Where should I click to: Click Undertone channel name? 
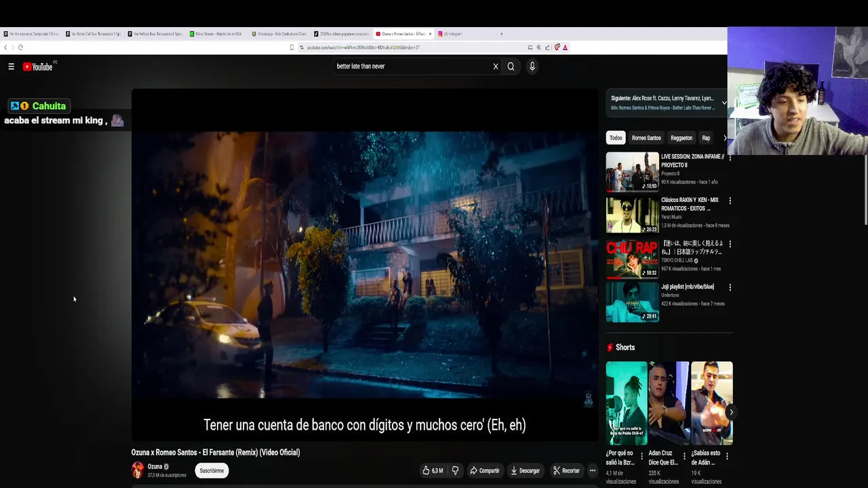[670, 296]
